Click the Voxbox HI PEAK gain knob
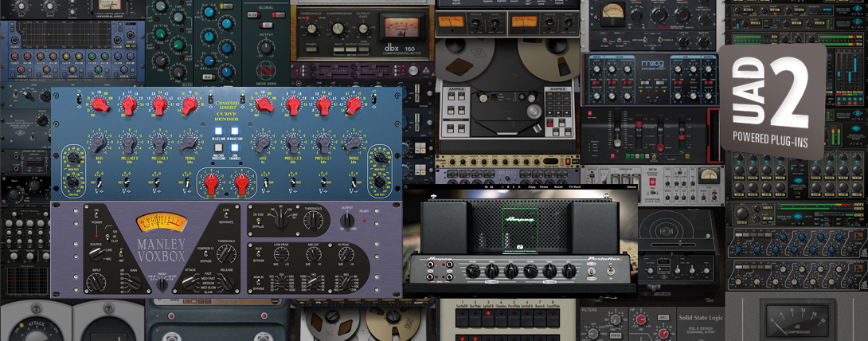This screenshot has width=868, height=341. pyautogui.click(x=346, y=254)
